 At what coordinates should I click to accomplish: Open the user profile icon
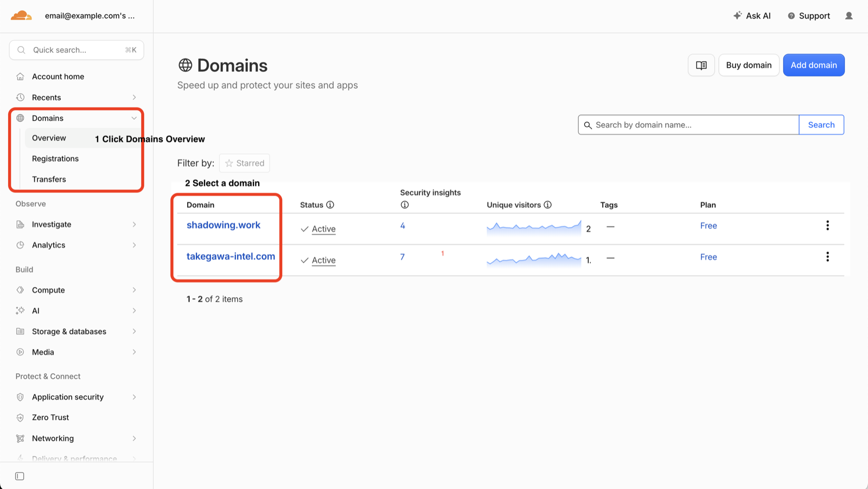pos(849,16)
